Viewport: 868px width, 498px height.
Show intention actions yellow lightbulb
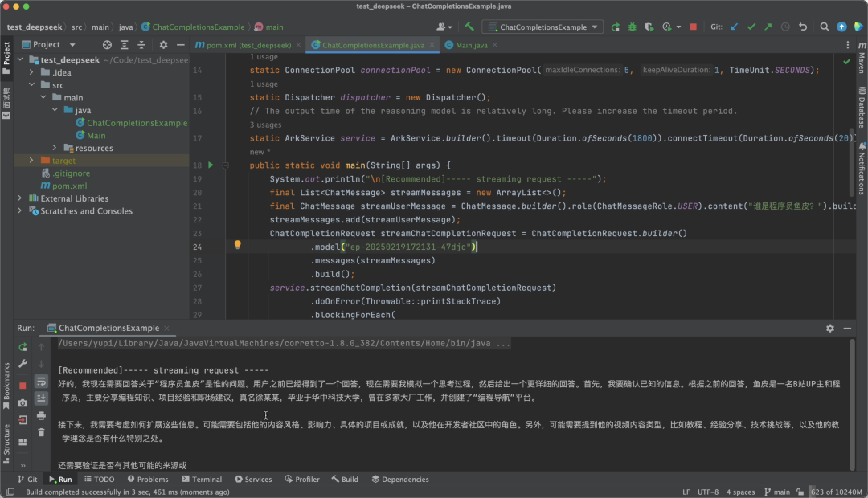pos(237,245)
